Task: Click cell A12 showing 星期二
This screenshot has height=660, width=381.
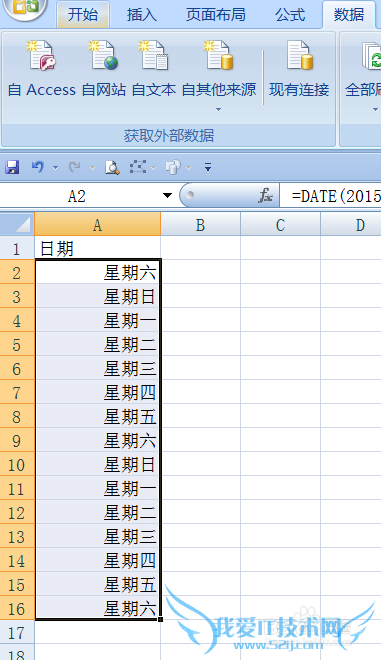Action: pos(97,513)
